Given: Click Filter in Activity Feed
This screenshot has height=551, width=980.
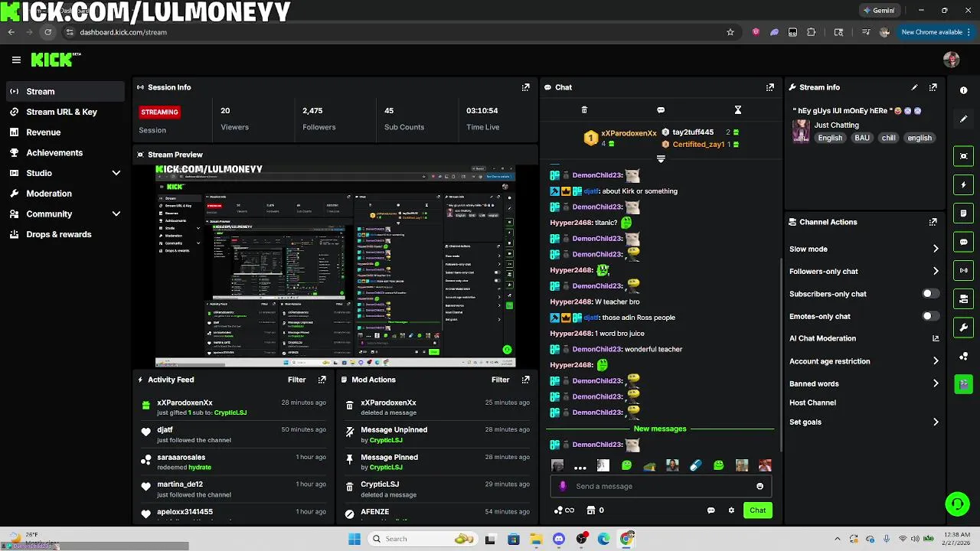Looking at the screenshot, I should (x=296, y=380).
